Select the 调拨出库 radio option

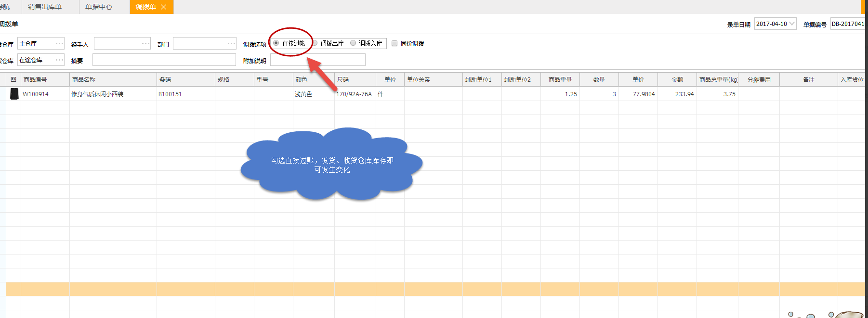pos(315,43)
